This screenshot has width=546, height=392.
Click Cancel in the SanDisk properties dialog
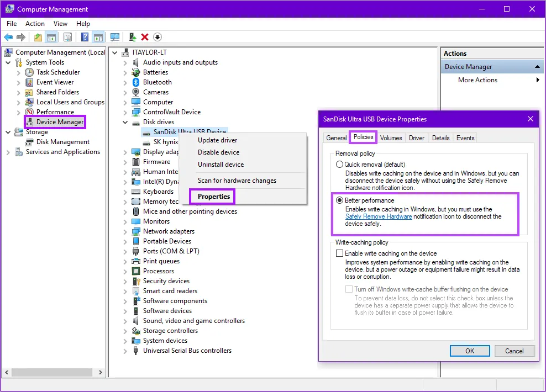click(x=514, y=351)
